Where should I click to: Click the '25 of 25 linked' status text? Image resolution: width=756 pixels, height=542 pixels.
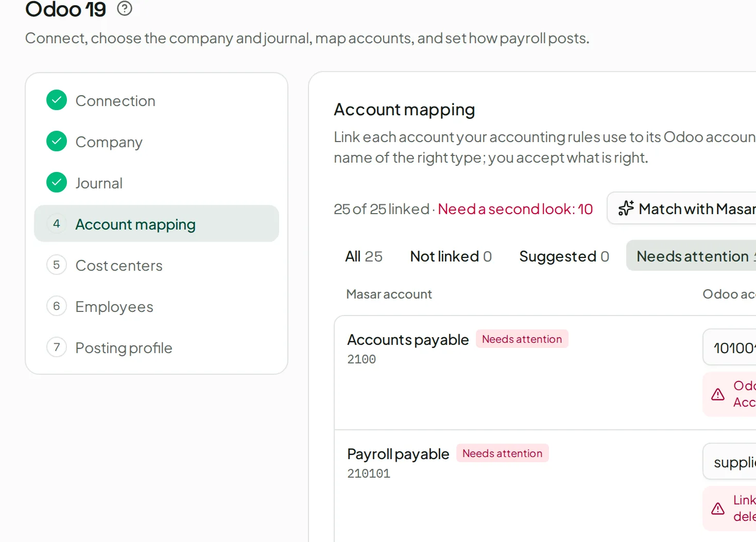pos(382,209)
